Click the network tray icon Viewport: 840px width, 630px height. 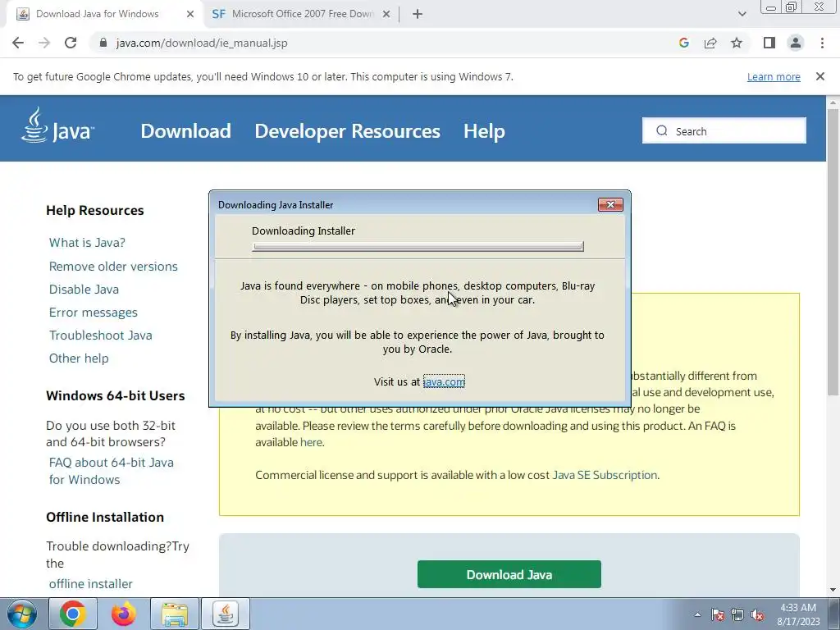pos(737,614)
